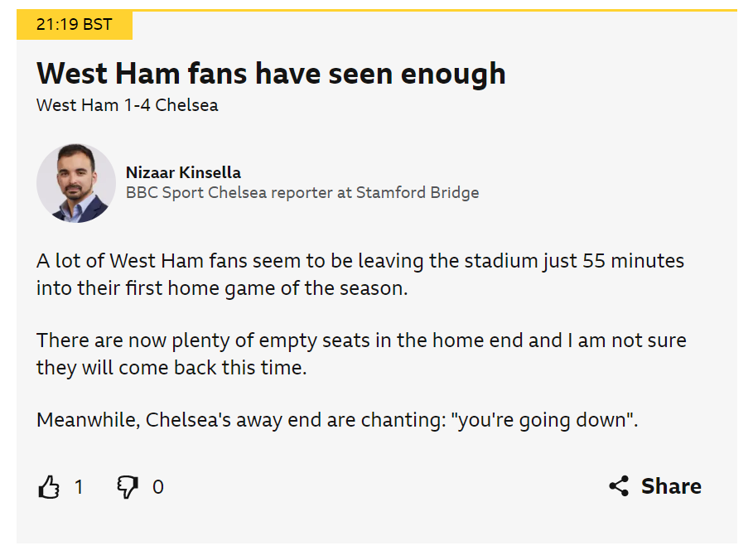This screenshot has width=753, height=560.
Task: Click the 21:19 BST timestamp badge
Action: coord(75,25)
